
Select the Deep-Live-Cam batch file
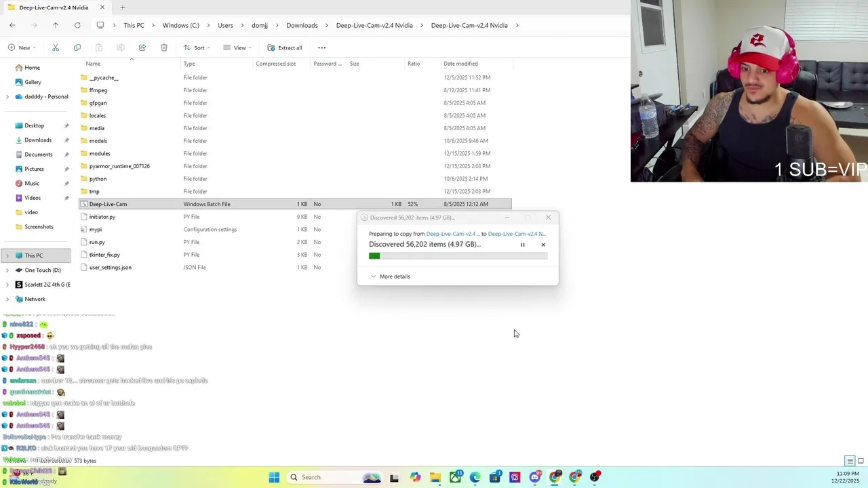tap(295, 204)
